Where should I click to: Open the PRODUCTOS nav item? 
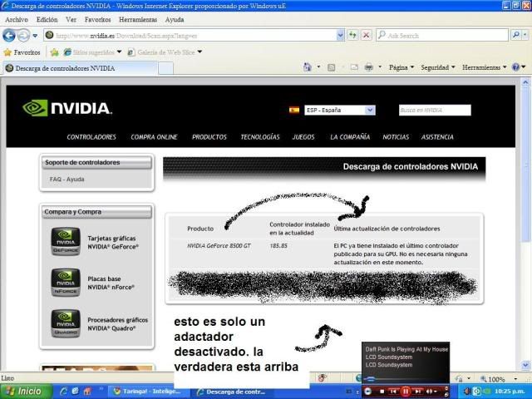tap(209, 137)
